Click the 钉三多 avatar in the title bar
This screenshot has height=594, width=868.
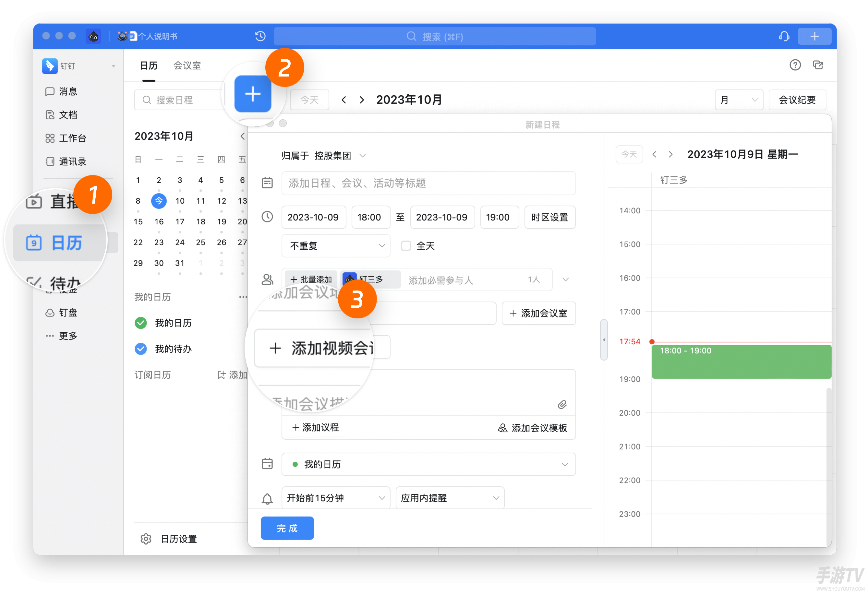tap(93, 36)
